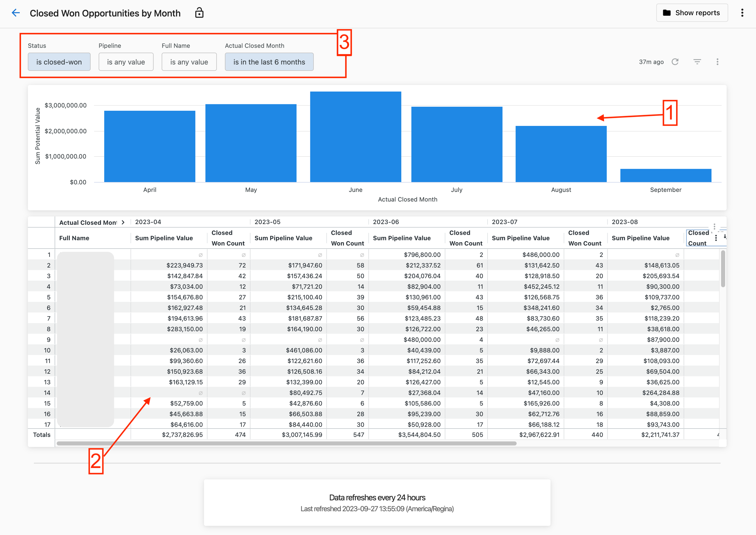Click cell $461,086.00

click(x=304, y=350)
